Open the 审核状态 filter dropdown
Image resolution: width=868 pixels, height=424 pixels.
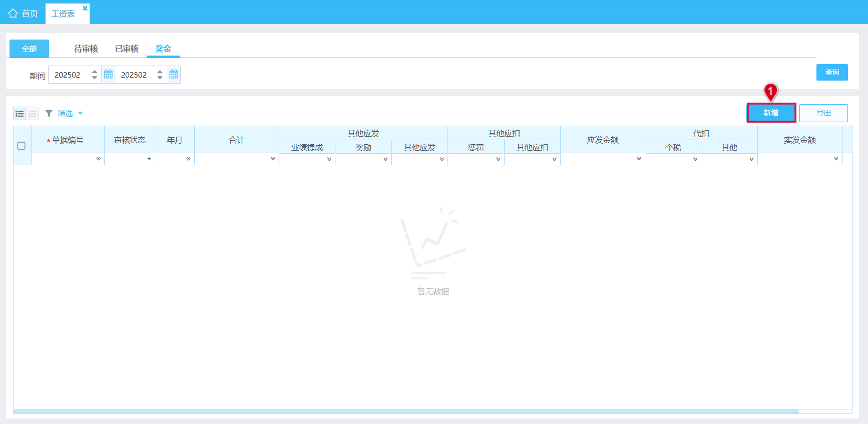click(149, 159)
